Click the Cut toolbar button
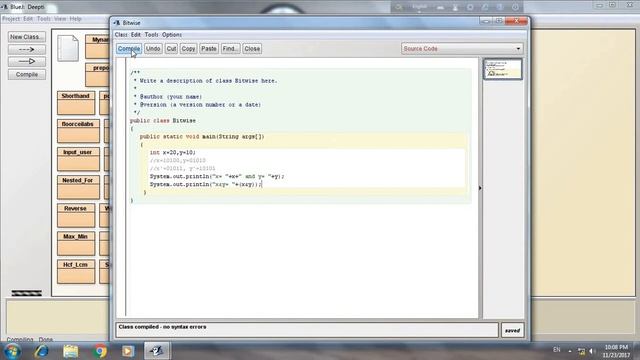 [x=171, y=49]
